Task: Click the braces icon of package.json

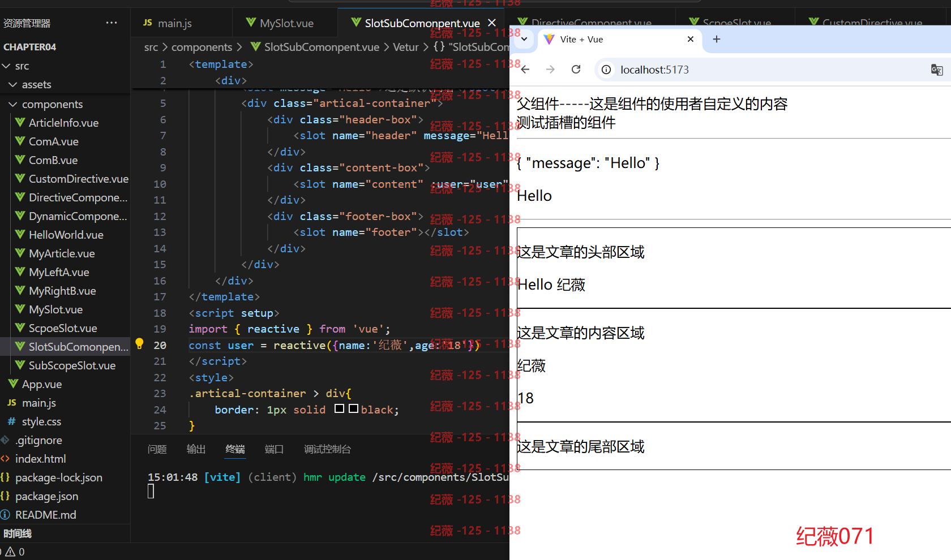Action: [5, 496]
